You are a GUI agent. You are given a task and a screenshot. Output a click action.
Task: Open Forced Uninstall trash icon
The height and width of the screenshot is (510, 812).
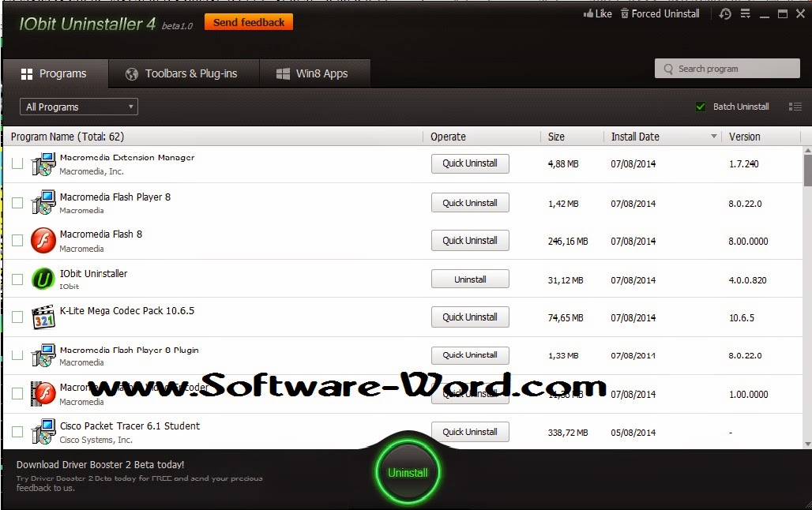pos(625,14)
